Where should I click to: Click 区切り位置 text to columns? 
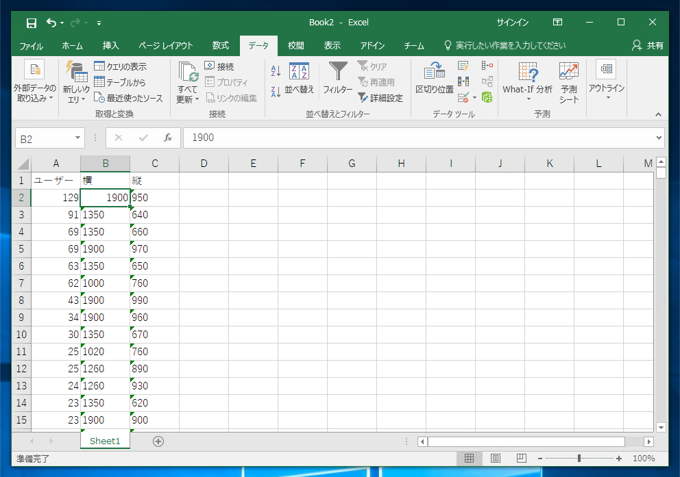tap(434, 78)
